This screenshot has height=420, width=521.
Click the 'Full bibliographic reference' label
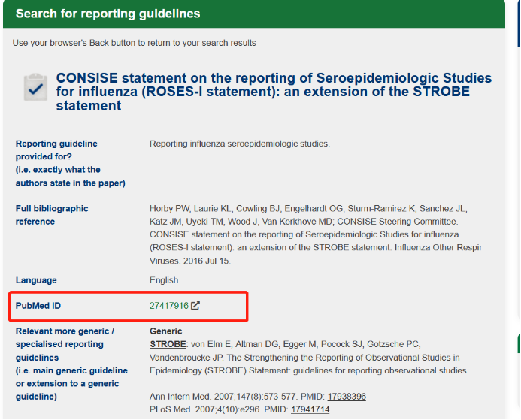(52, 215)
